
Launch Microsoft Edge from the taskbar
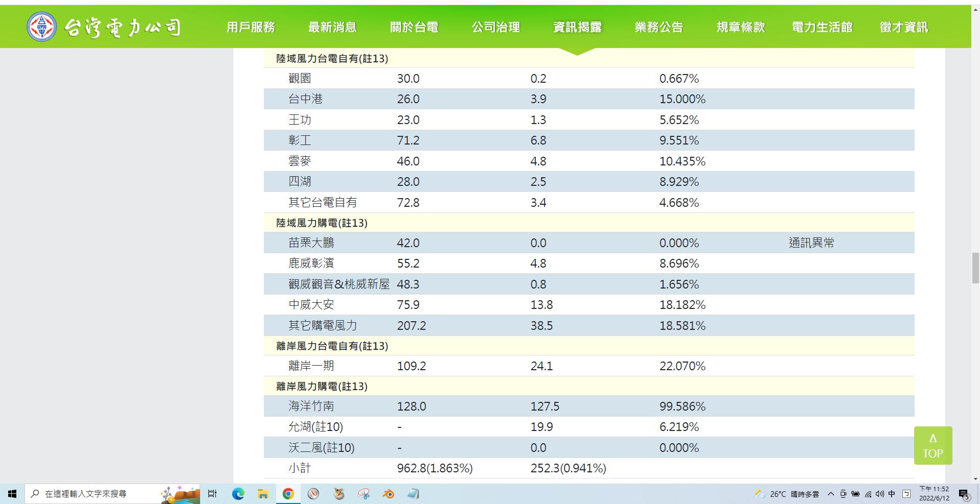point(238,494)
